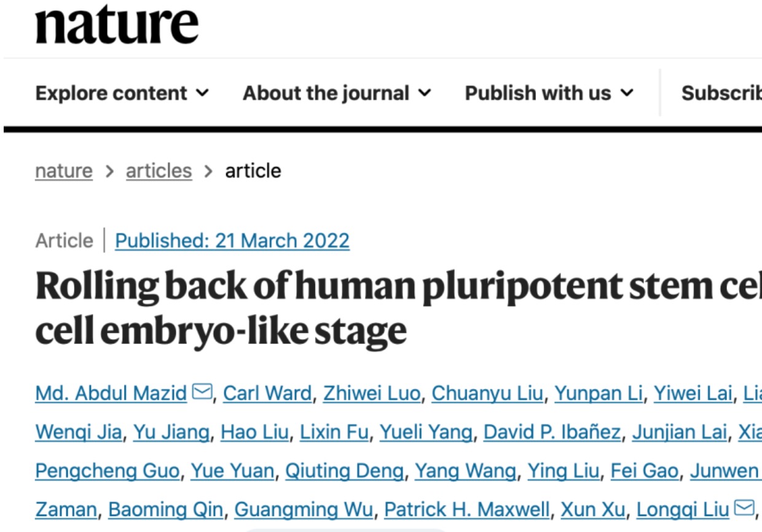Click the nature journal logo
Screen dimensions: 762x532
117,25
